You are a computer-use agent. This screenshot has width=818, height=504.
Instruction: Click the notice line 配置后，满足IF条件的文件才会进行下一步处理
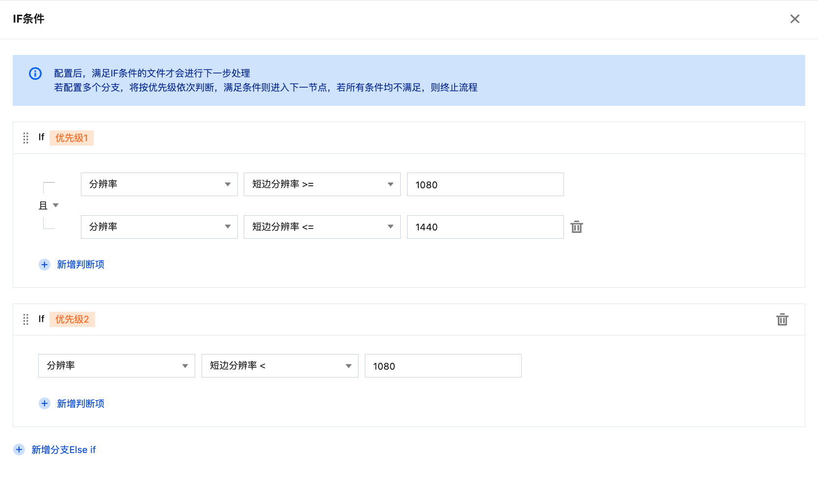click(152, 73)
